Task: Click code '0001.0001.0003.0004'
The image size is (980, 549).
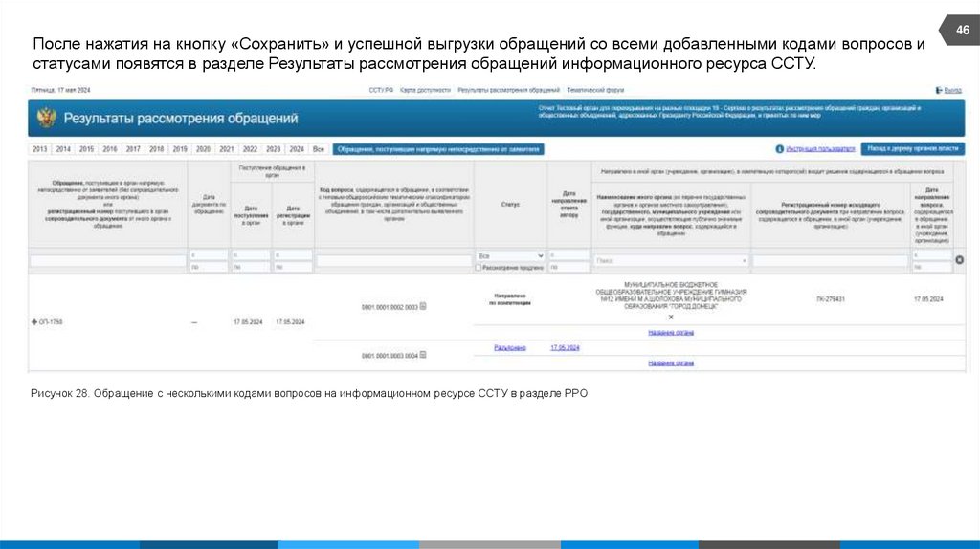Action: pos(390,356)
